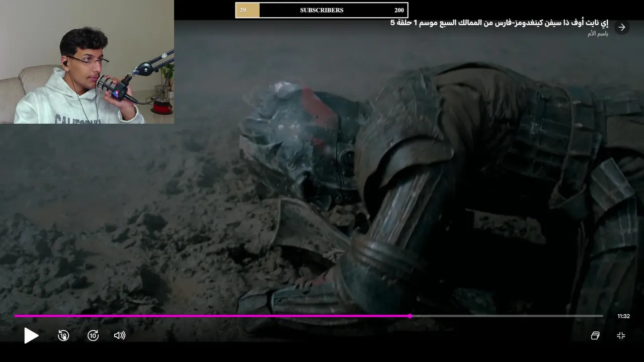
Task: Open the episodes list icon
Action: point(595,335)
